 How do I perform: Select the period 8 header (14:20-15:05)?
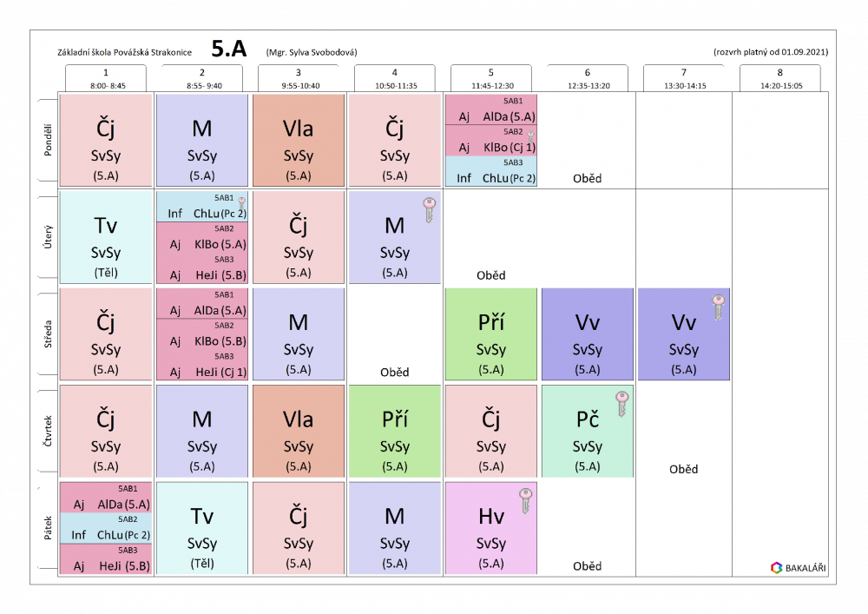click(x=779, y=79)
